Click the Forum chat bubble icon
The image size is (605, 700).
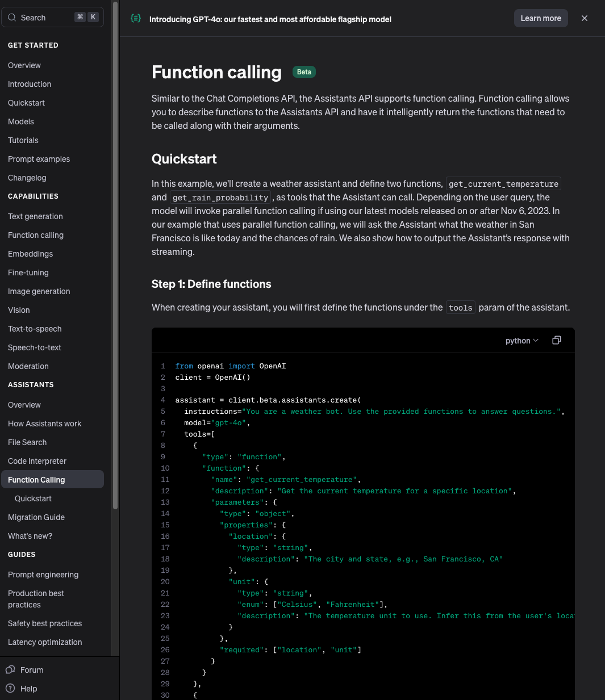click(10, 670)
